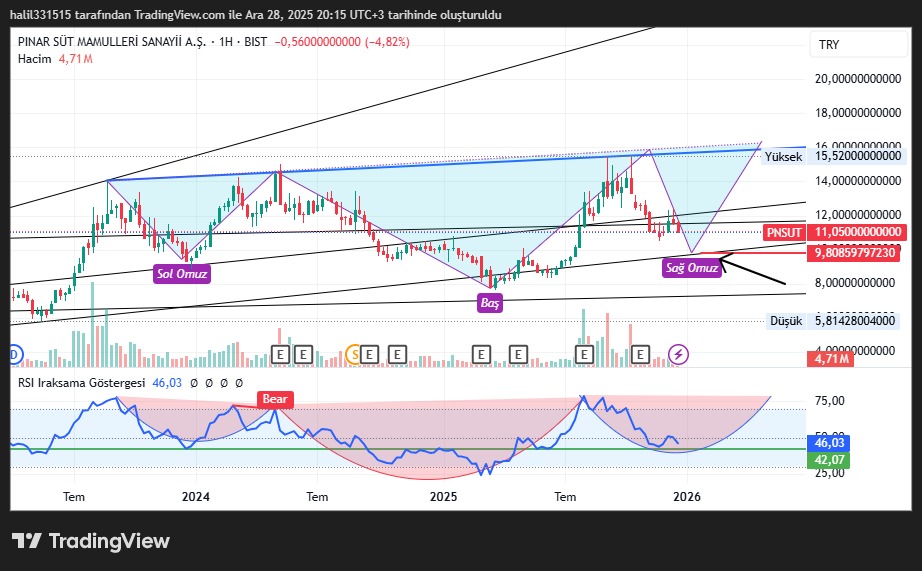Click the 1H interval text in legend

[x=226, y=42]
